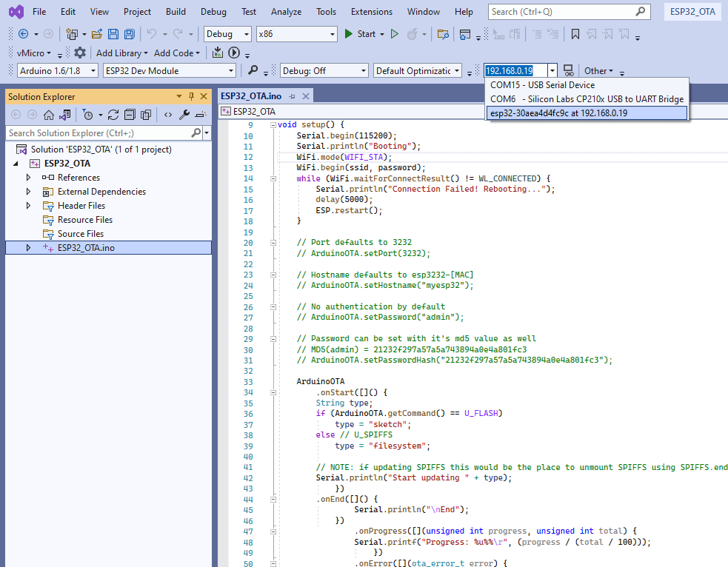The height and width of the screenshot is (567, 728).
Task: Select the Source Files folder
Action: click(x=80, y=233)
